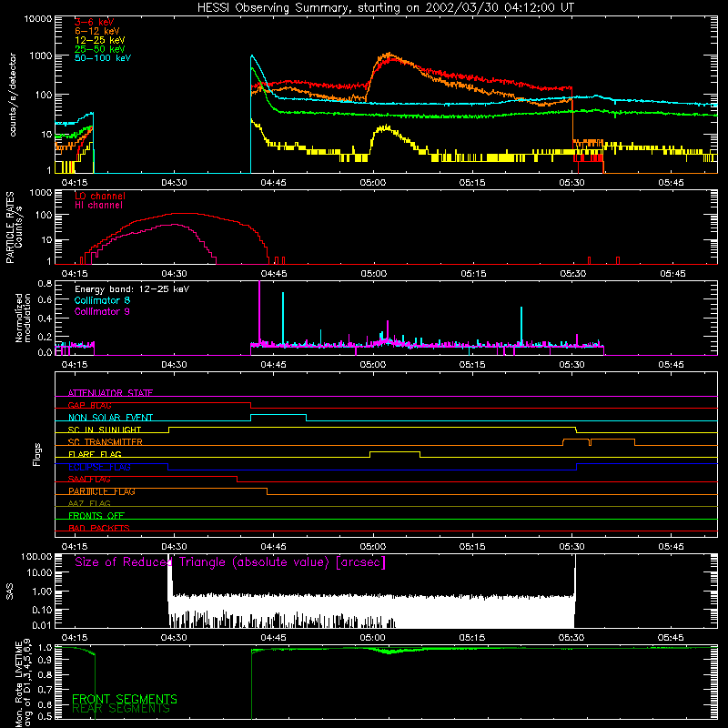Screen dimensions: 728x728
Task: Select the 12-25 keV legend label
Action: pyautogui.click(x=99, y=40)
